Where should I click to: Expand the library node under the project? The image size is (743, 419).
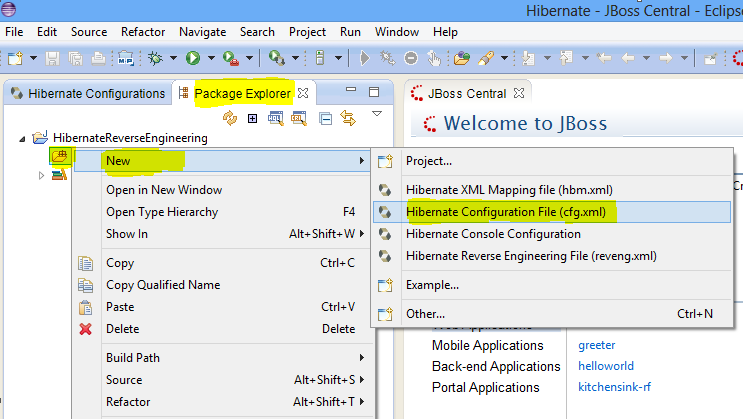[41, 175]
